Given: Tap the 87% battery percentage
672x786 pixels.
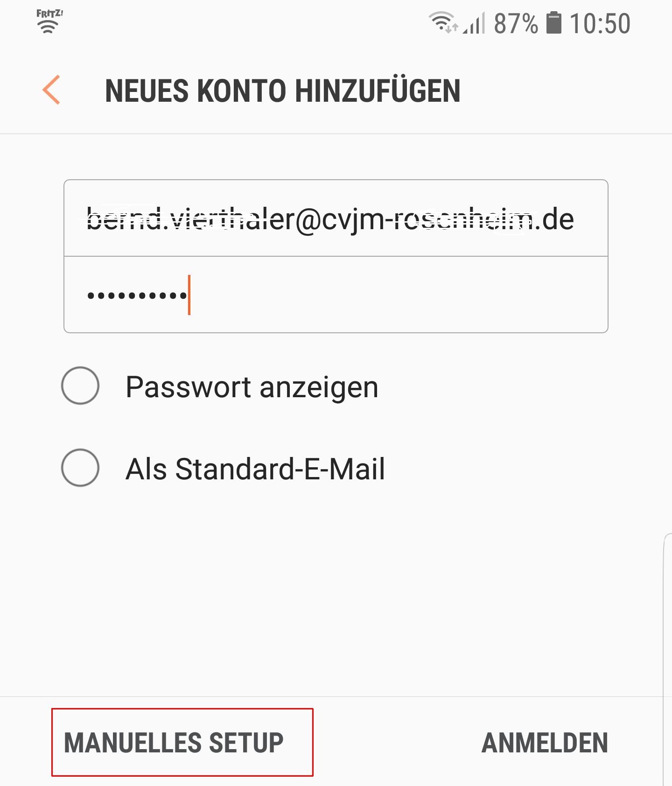Looking at the screenshot, I should (x=516, y=23).
